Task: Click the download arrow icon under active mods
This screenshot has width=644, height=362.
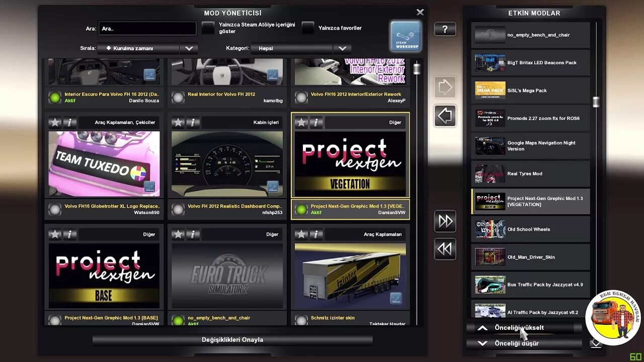Action: click(x=595, y=343)
